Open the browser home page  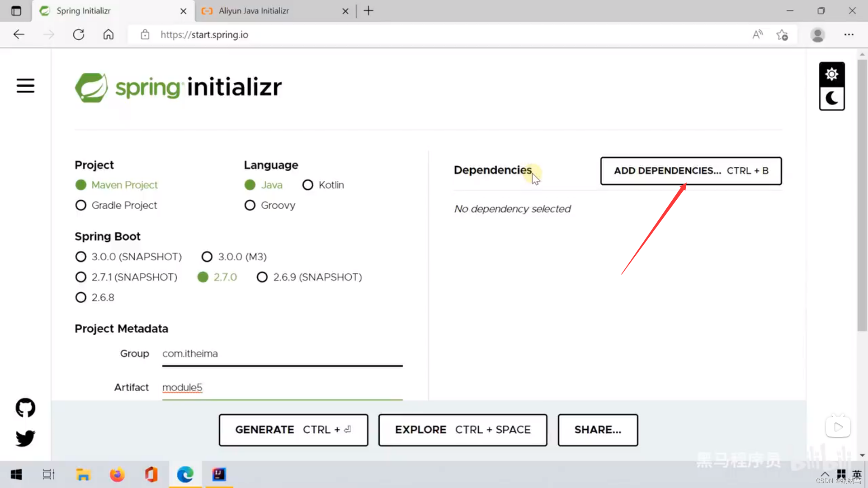[108, 35]
